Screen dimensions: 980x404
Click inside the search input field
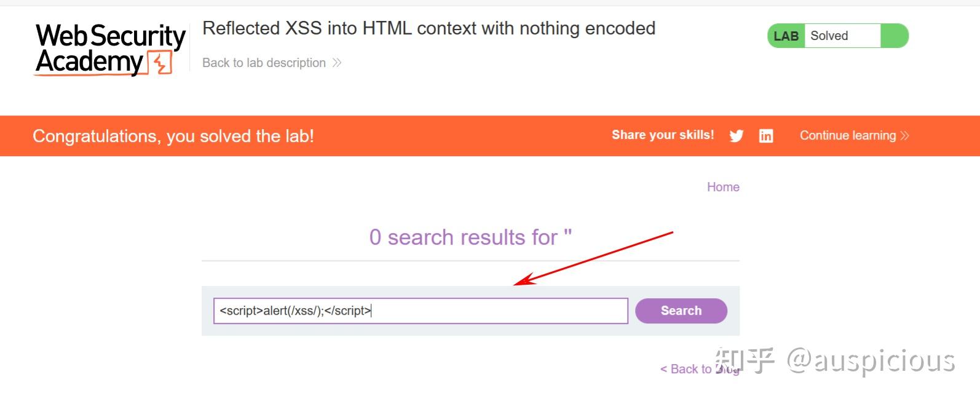420,311
